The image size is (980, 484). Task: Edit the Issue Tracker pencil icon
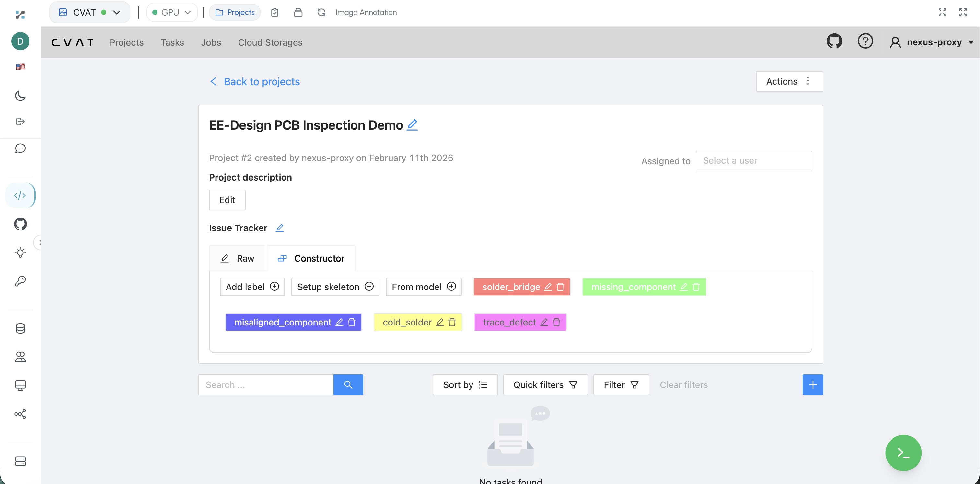280,228
